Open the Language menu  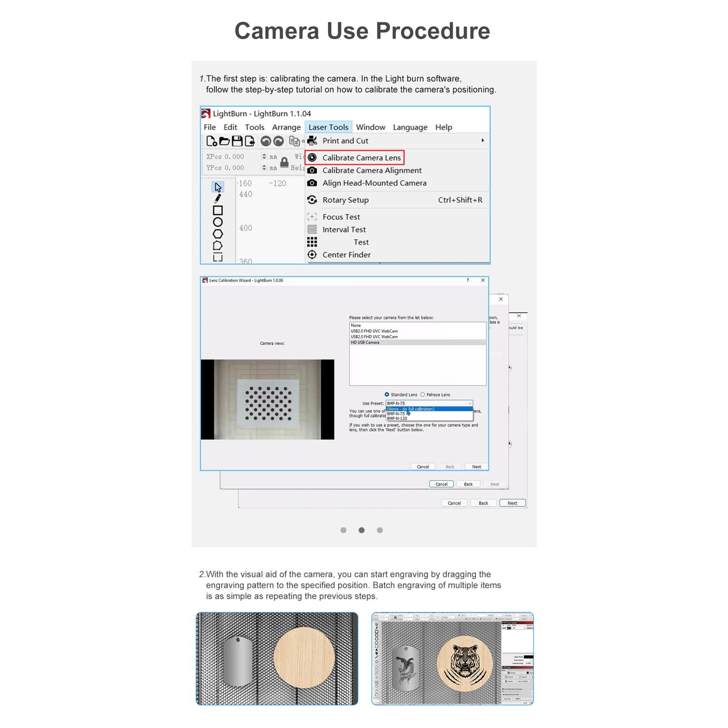tap(410, 127)
